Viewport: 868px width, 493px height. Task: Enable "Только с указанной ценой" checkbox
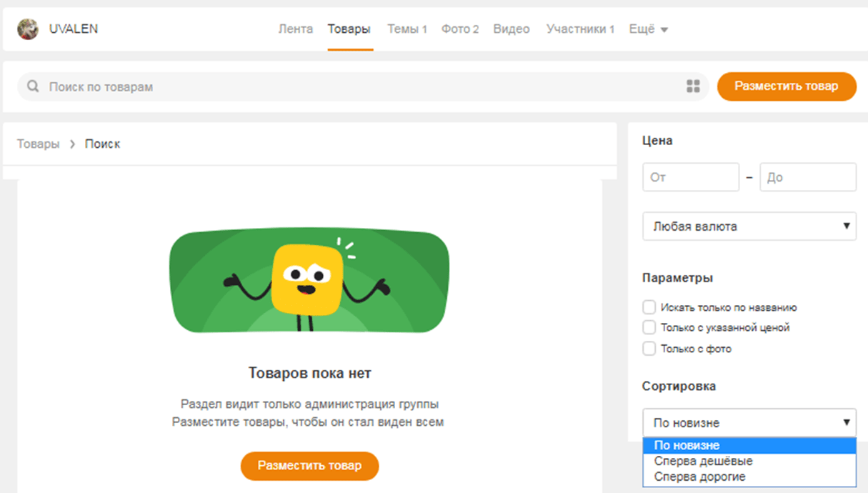649,327
